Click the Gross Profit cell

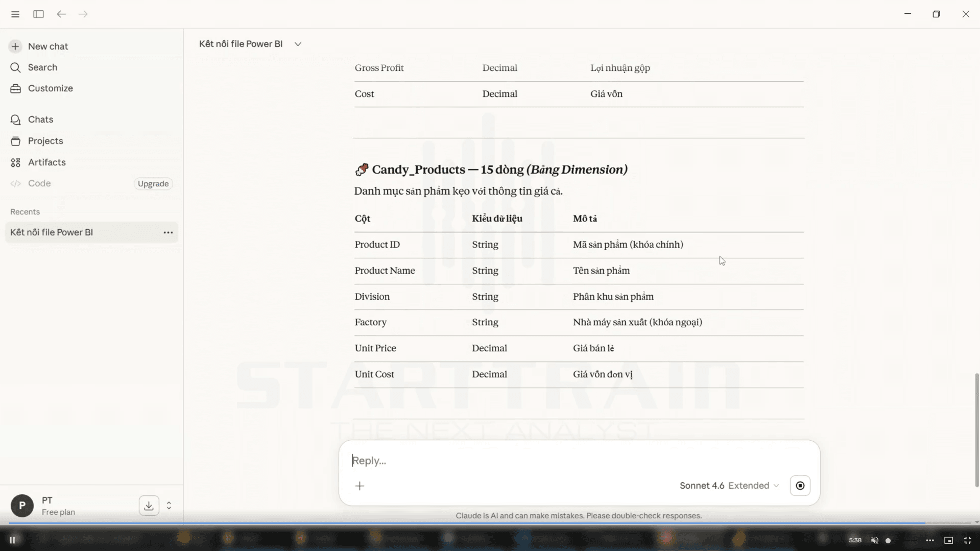click(x=379, y=68)
